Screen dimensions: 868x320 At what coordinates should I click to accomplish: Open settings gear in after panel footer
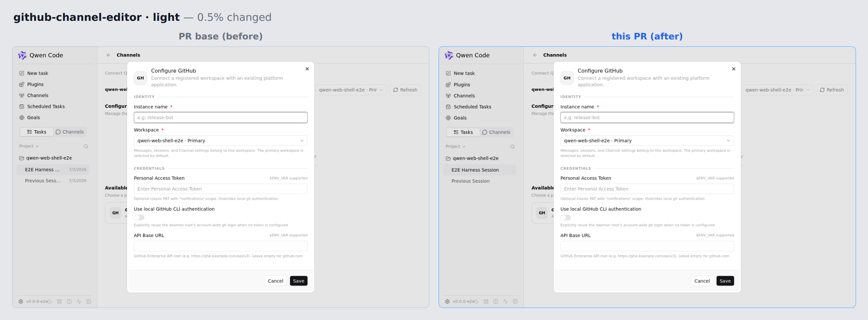pos(447,302)
